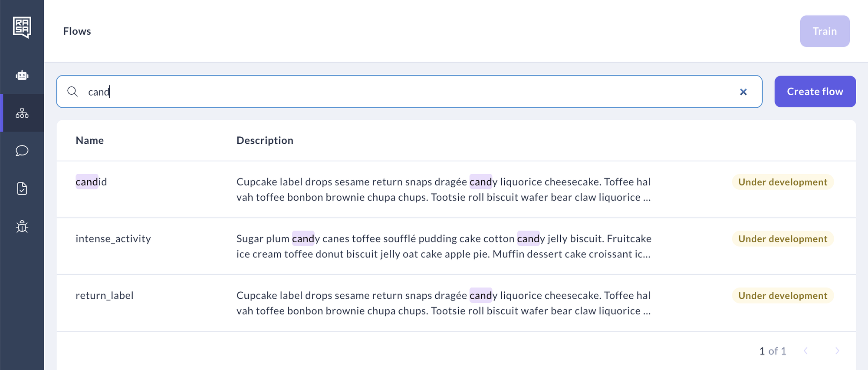
Task: Click the Rasa logo icon
Action: coord(22,27)
